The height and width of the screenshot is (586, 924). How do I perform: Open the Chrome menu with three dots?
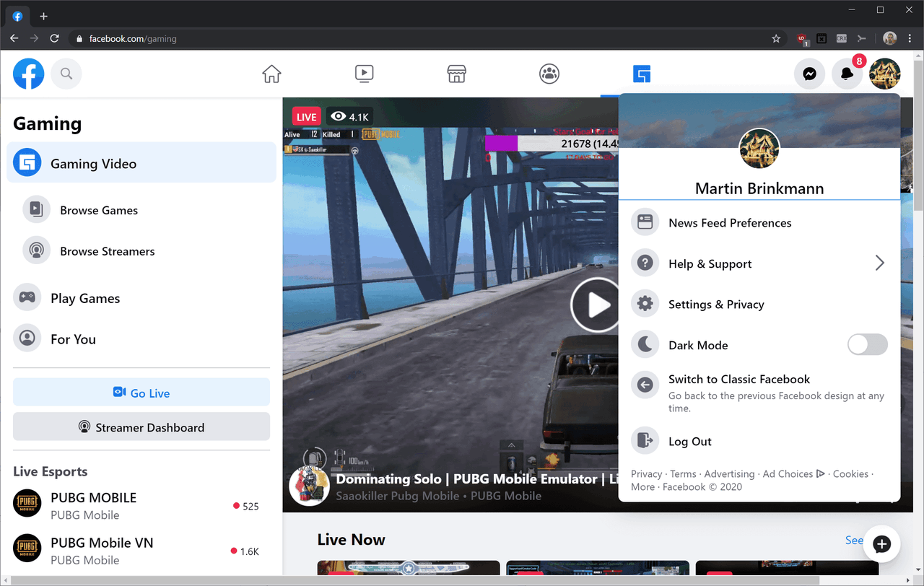[910, 38]
